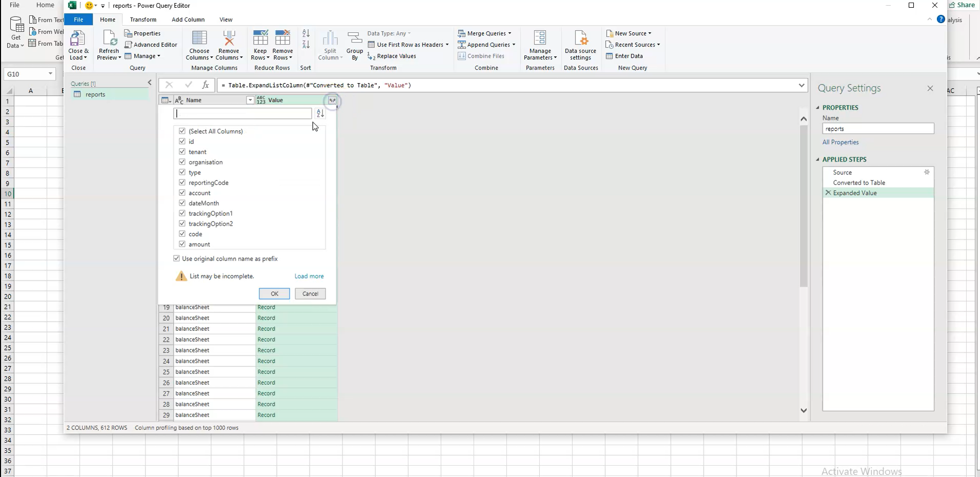Toggle Use original column name as prefix

pos(176,259)
